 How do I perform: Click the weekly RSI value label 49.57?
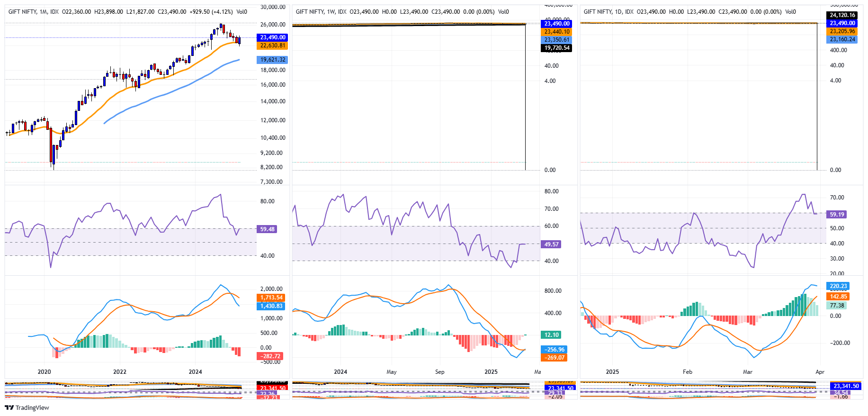coord(551,244)
